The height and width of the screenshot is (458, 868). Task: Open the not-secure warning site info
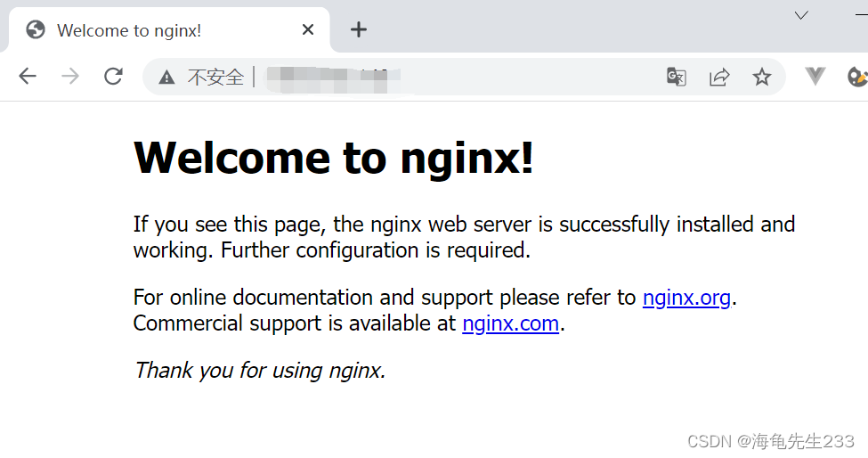tap(166, 78)
